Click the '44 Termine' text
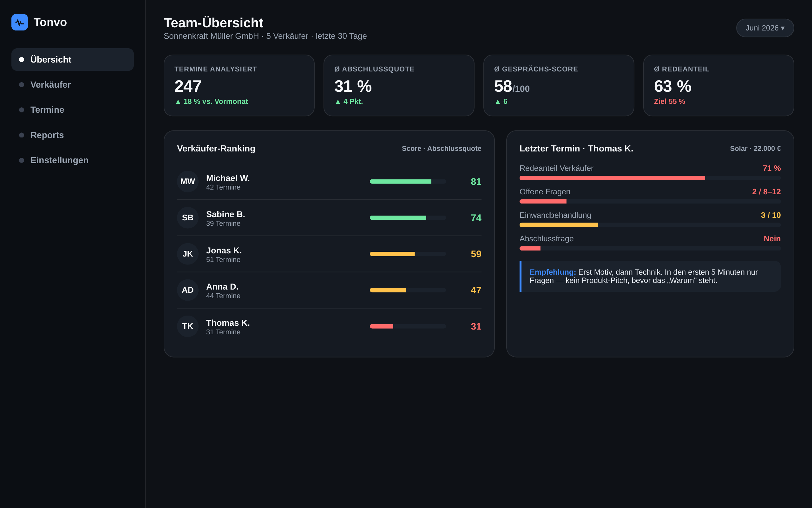The width and height of the screenshot is (812, 508). point(223,296)
